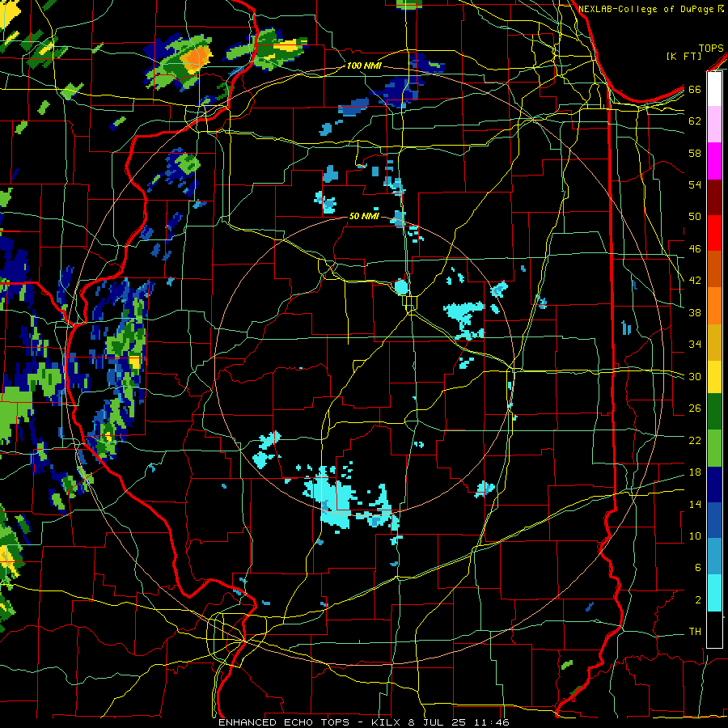Click the 66 value on the legend
Viewport: 728px width, 728px height.
tap(695, 90)
